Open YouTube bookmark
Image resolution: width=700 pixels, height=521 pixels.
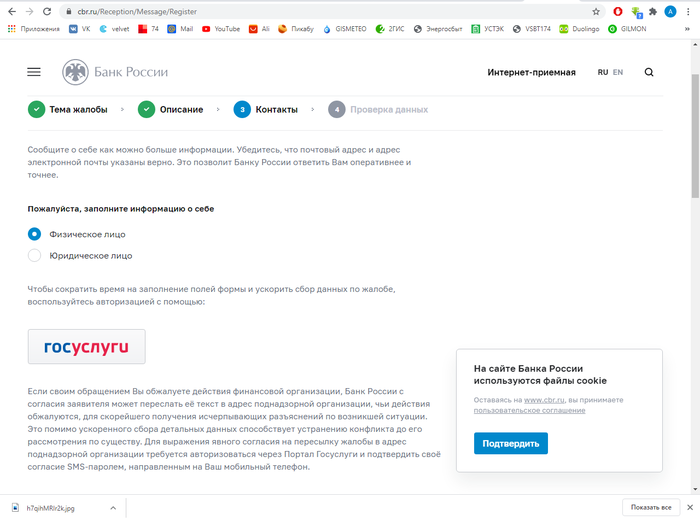pos(220,29)
